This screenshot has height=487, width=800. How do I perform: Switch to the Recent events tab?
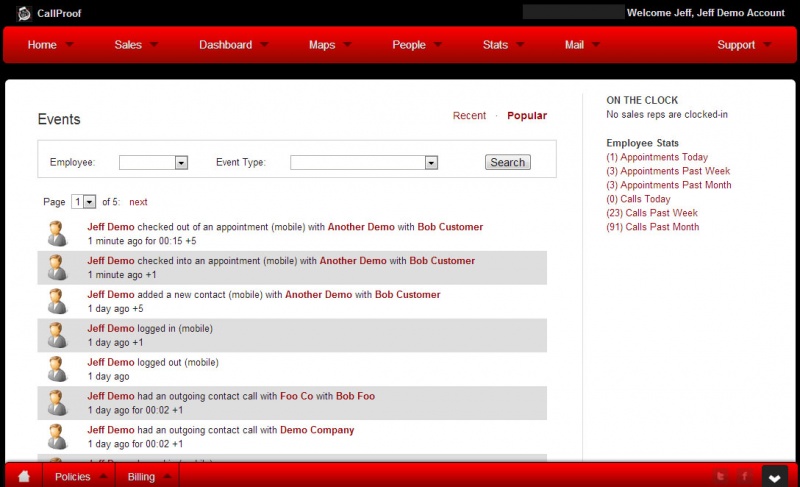click(469, 116)
